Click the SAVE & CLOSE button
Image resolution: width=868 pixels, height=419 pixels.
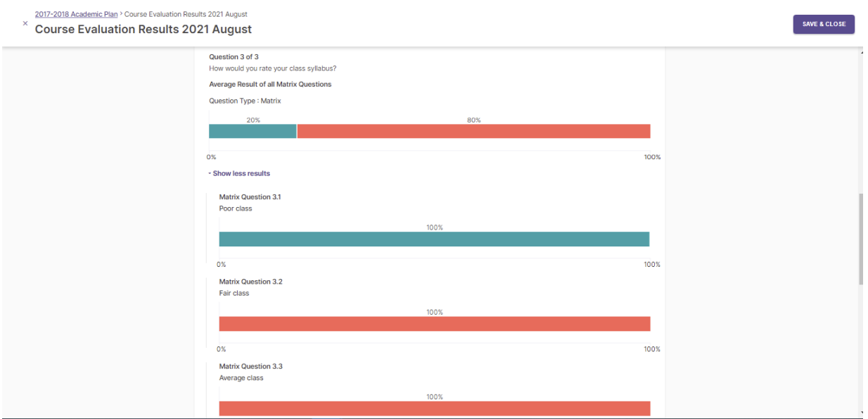click(823, 23)
